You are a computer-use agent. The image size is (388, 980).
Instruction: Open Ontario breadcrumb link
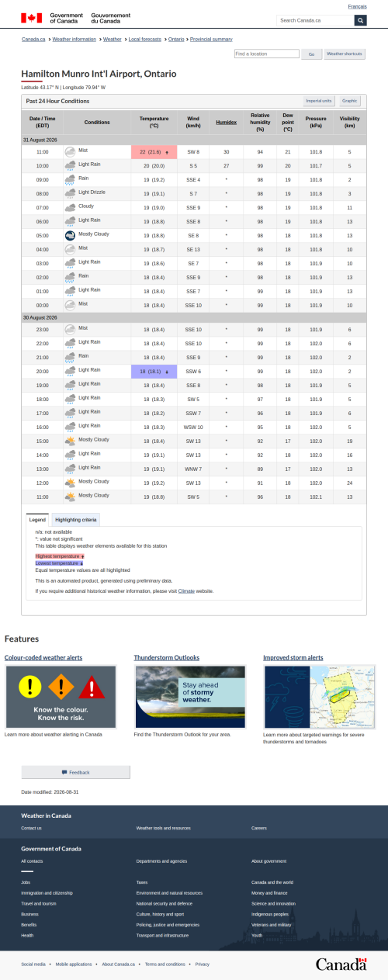pos(176,39)
